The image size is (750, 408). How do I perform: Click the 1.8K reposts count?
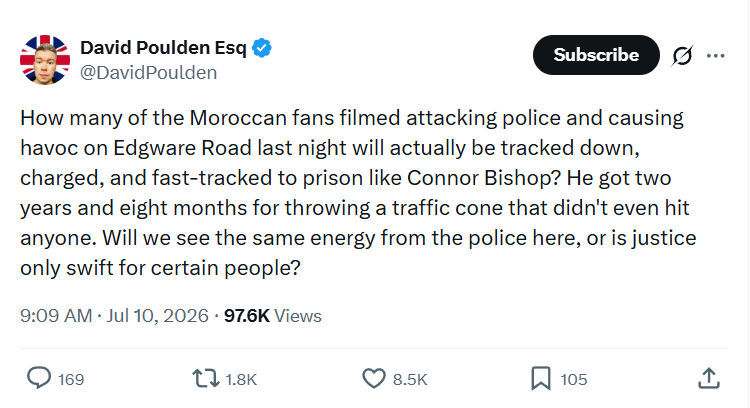pyautogui.click(x=241, y=380)
